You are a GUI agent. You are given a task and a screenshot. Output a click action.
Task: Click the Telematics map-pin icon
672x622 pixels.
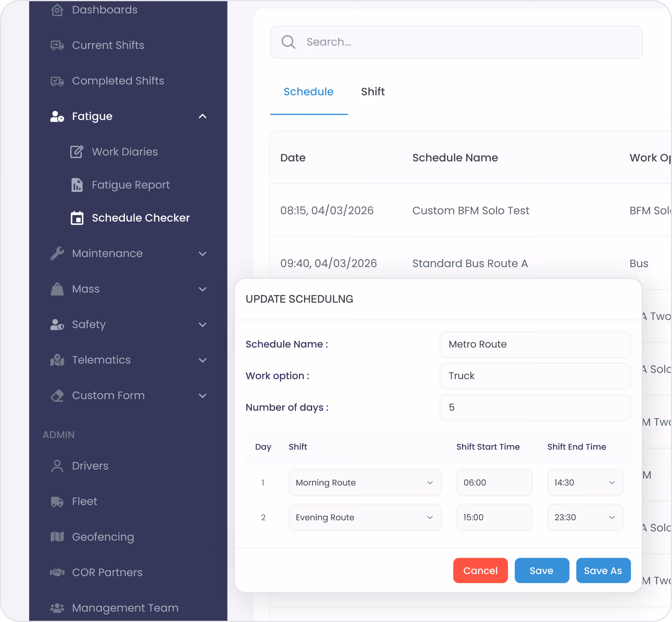click(x=57, y=360)
